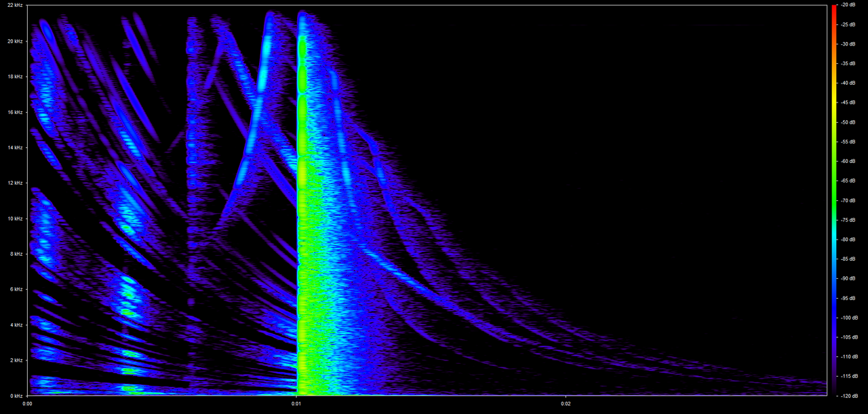The width and height of the screenshot is (868, 414).
Task: Click the 6 kHz frequency axis label
Action: [x=16, y=289]
